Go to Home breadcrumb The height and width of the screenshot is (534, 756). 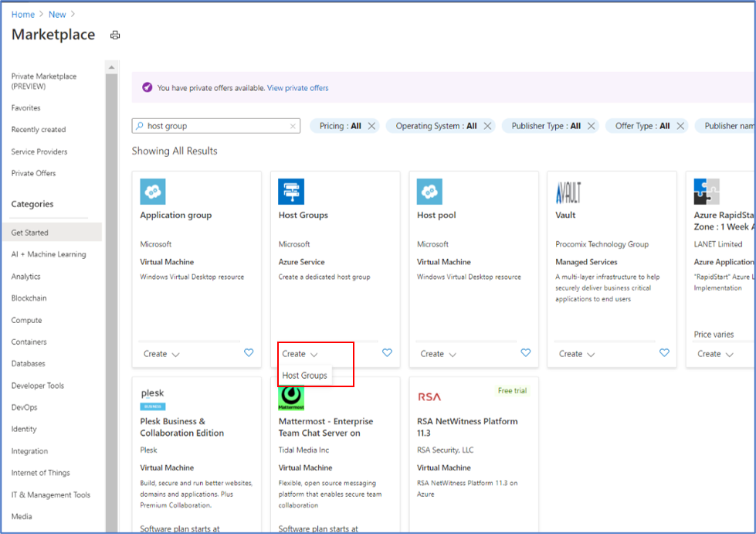23,15
